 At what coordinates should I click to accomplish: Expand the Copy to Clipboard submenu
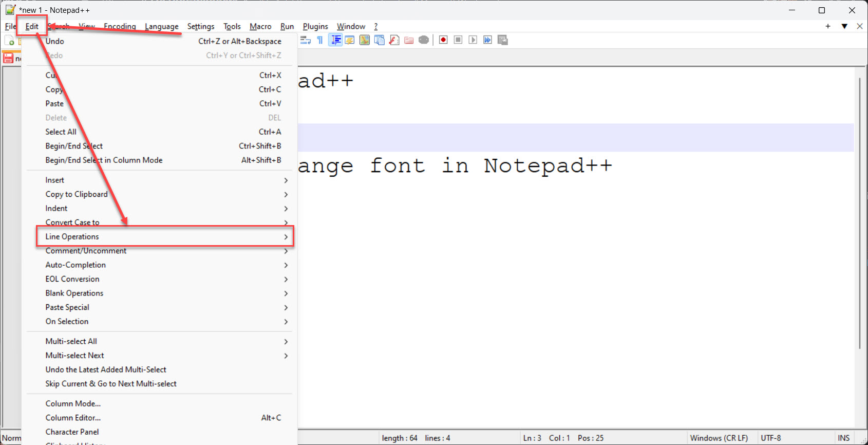coord(160,194)
